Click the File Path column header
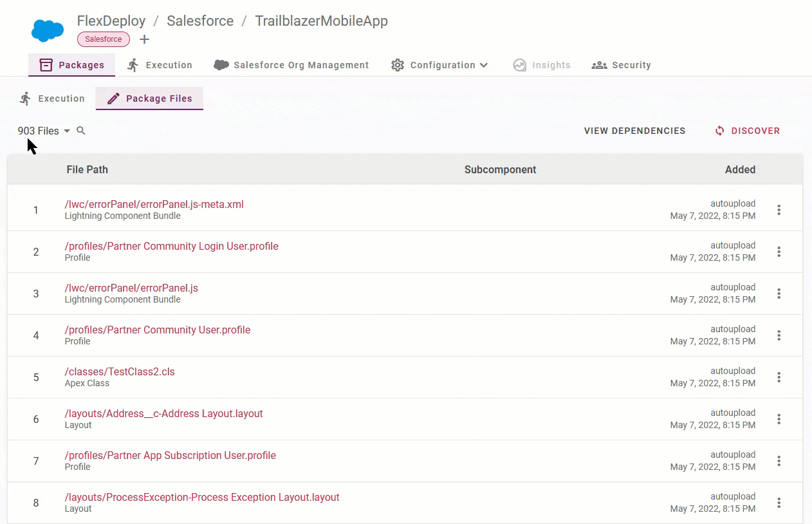This screenshot has width=812, height=524. pyautogui.click(x=88, y=170)
